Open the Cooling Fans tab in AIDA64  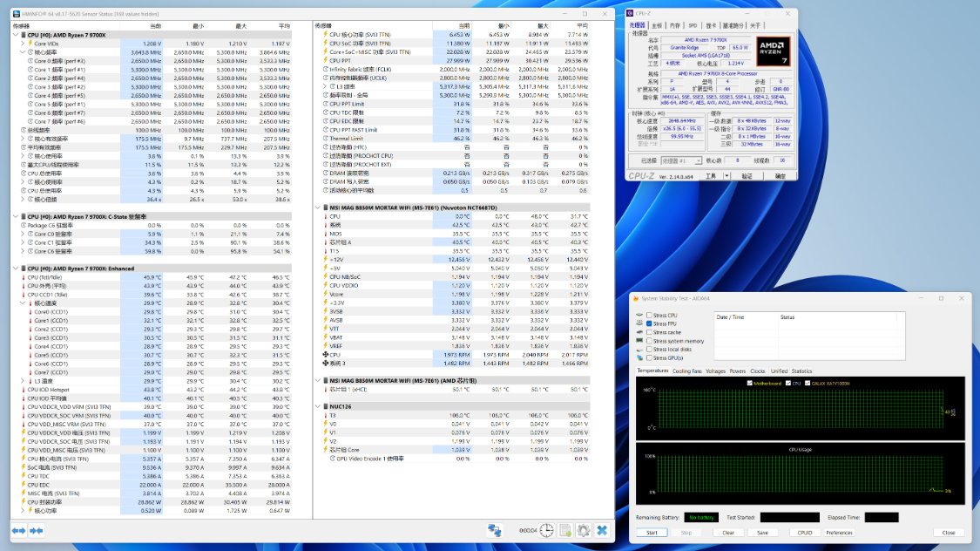click(x=687, y=371)
